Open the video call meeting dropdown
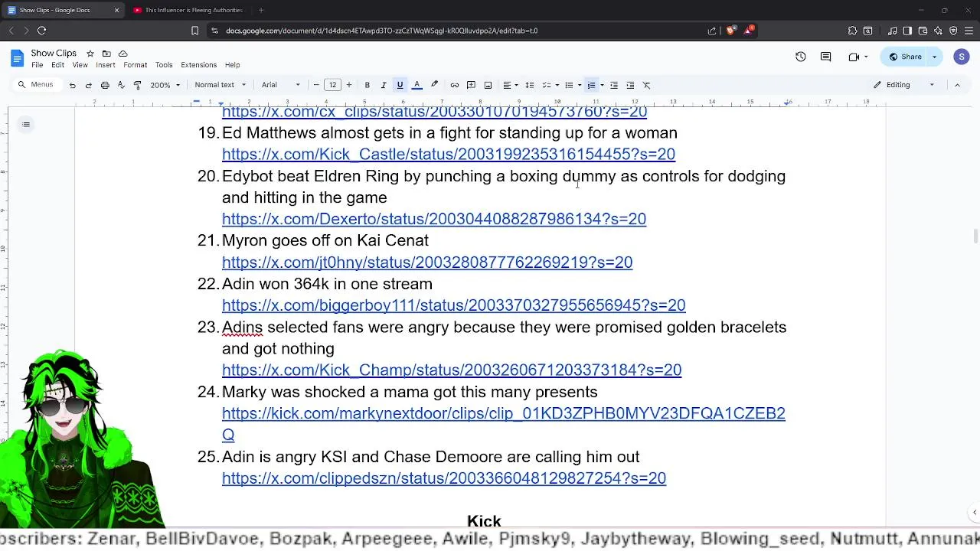Screen dimensions: 980x551 (857, 57)
